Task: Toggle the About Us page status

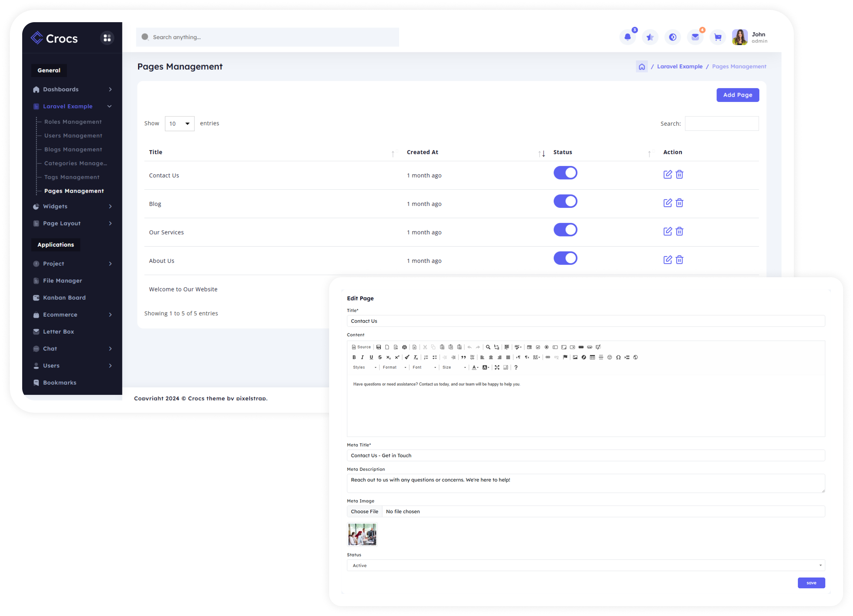Action: click(565, 258)
